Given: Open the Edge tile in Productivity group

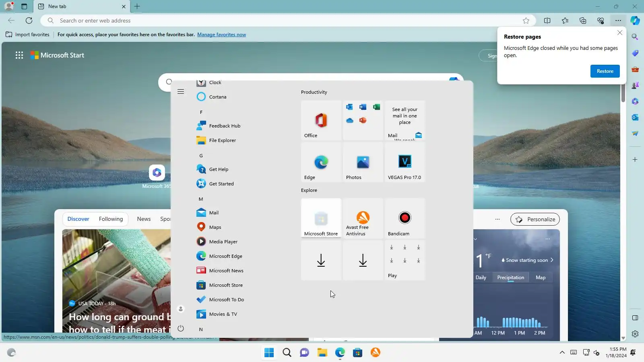Looking at the screenshot, I should coord(321,162).
